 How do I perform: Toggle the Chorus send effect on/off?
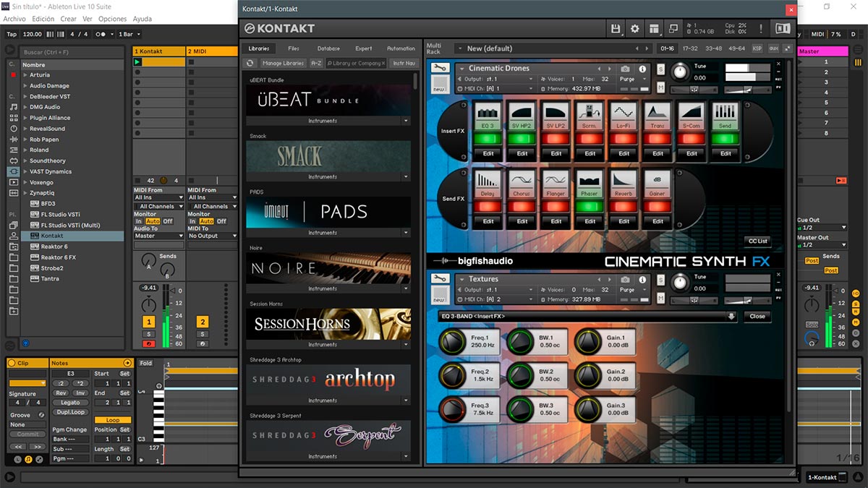(x=522, y=207)
